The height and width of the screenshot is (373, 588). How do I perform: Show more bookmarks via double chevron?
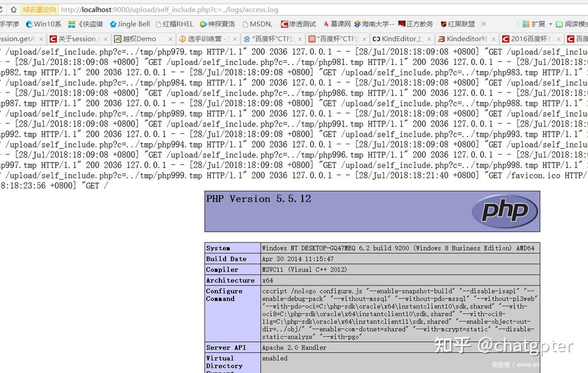pyautogui.click(x=483, y=24)
